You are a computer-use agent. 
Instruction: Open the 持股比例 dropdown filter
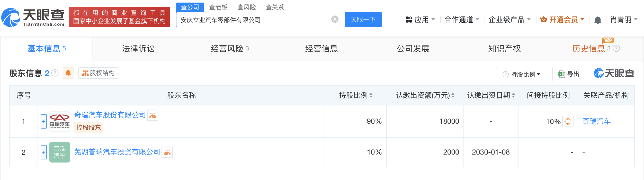[522, 74]
